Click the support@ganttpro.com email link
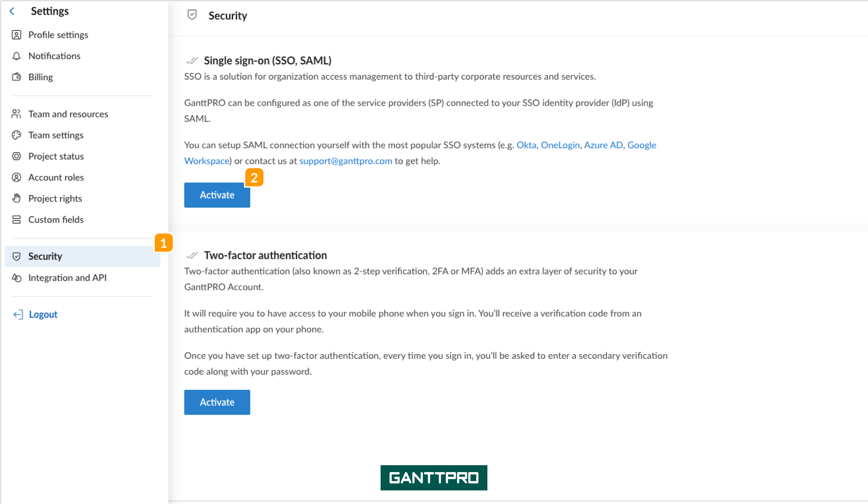Image resolution: width=868 pixels, height=504 pixels. point(345,161)
